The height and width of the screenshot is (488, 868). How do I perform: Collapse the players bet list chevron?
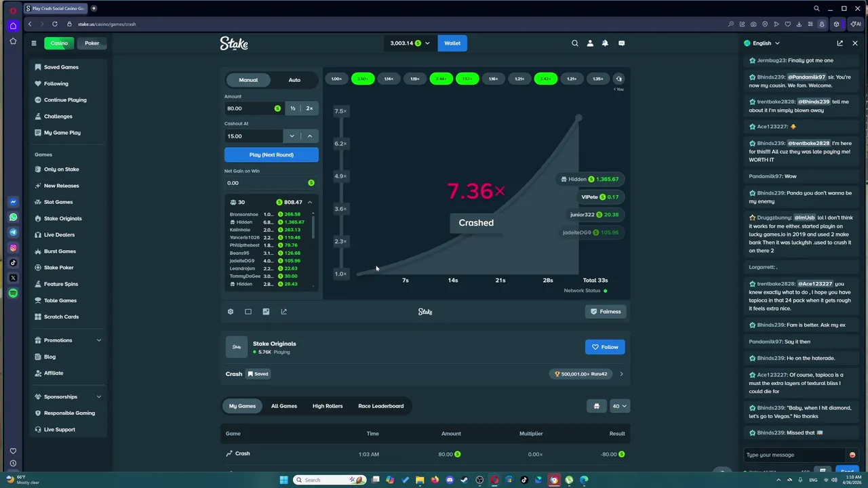[x=310, y=202]
